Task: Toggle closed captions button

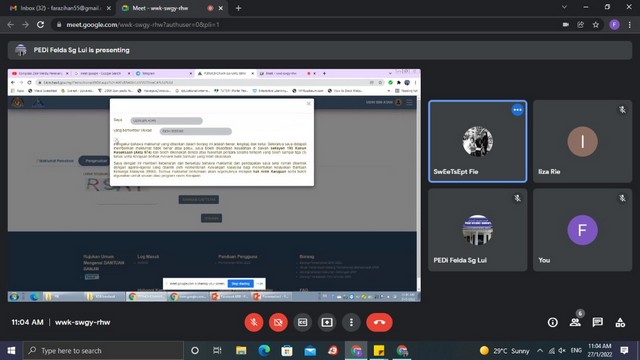Action: pyautogui.click(x=302, y=322)
